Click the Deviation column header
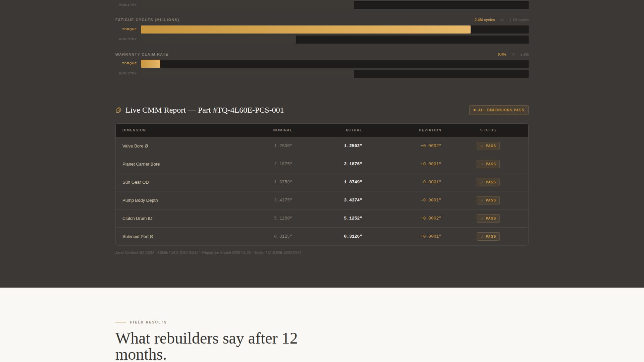The width and height of the screenshot is (644, 362). pos(430,130)
